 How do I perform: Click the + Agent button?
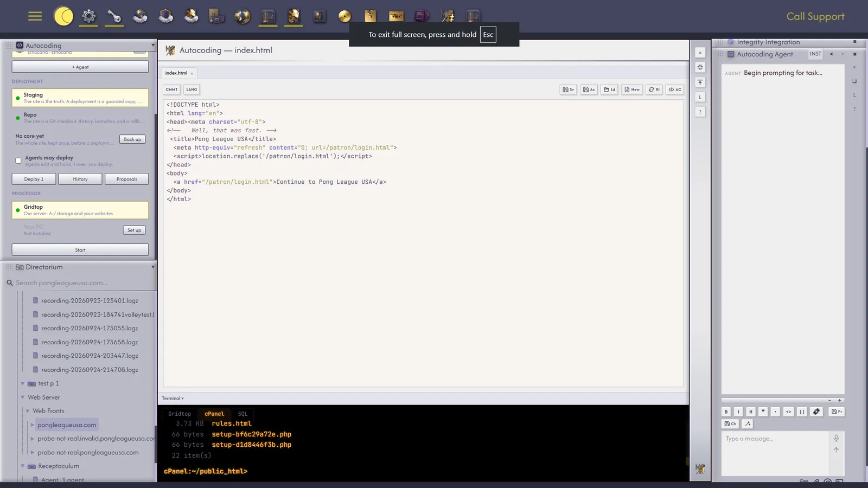[80, 67]
